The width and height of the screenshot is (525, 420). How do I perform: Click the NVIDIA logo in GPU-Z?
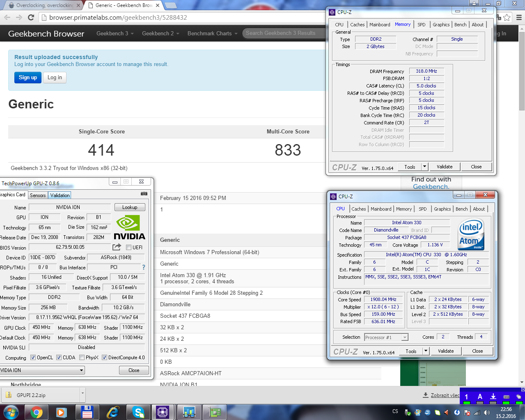(x=129, y=228)
